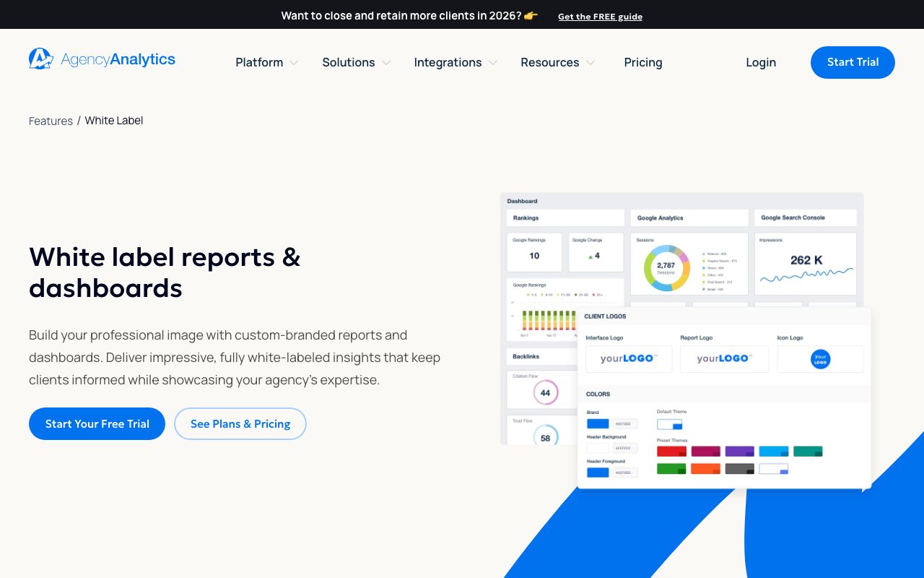Image resolution: width=924 pixels, height=578 pixels.
Task: Click the 262 K impressions value
Action: (x=806, y=260)
